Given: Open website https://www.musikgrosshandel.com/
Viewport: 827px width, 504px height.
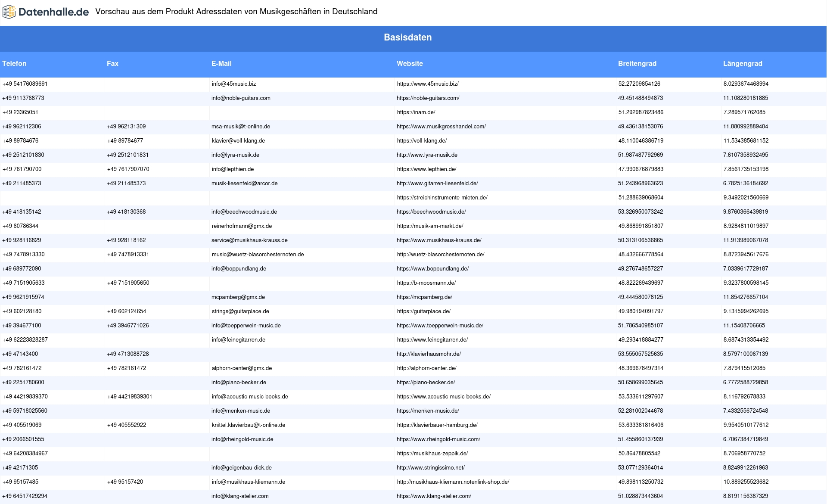Looking at the screenshot, I should click(x=441, y=127).
